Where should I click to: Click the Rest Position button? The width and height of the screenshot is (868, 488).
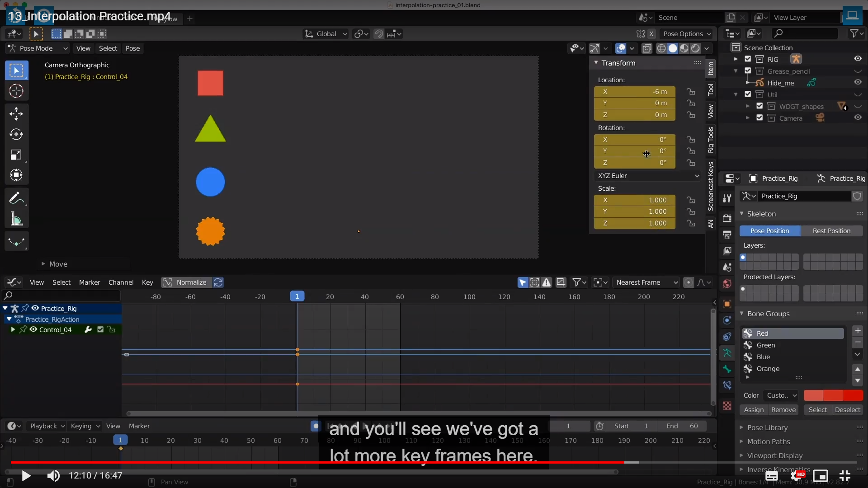pyautogui.click(x=831, y=231)
